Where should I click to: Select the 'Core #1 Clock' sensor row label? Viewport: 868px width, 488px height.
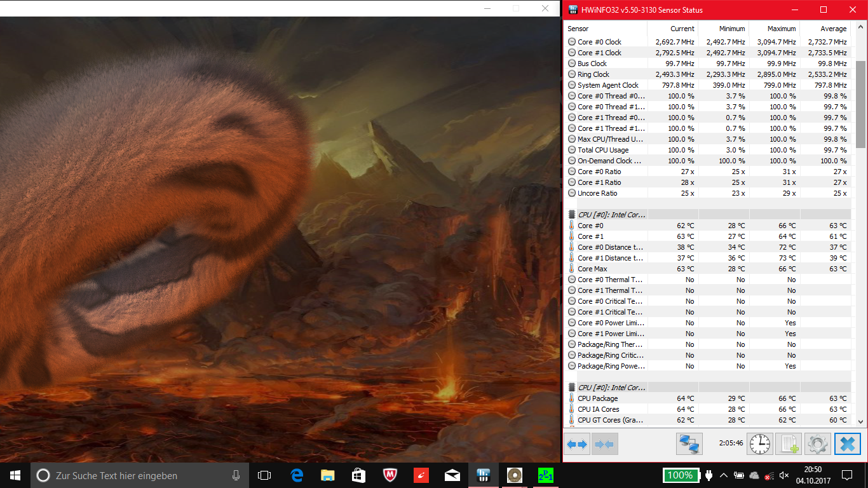tap(599, 53)
